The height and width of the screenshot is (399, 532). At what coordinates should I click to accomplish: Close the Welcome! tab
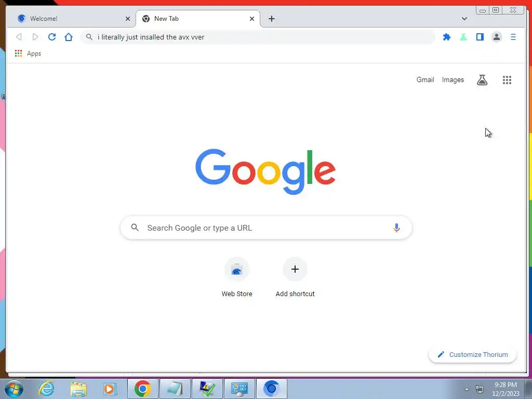(x=128, y=19)
